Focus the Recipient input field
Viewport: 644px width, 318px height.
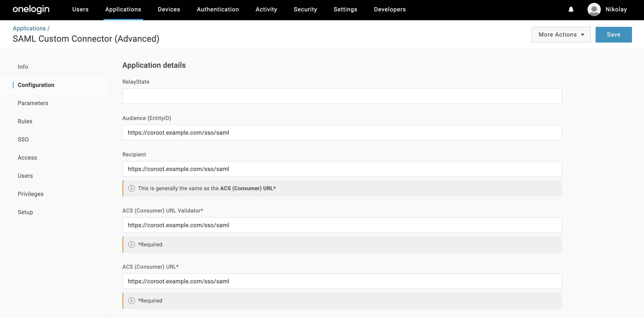coord(342,169)
